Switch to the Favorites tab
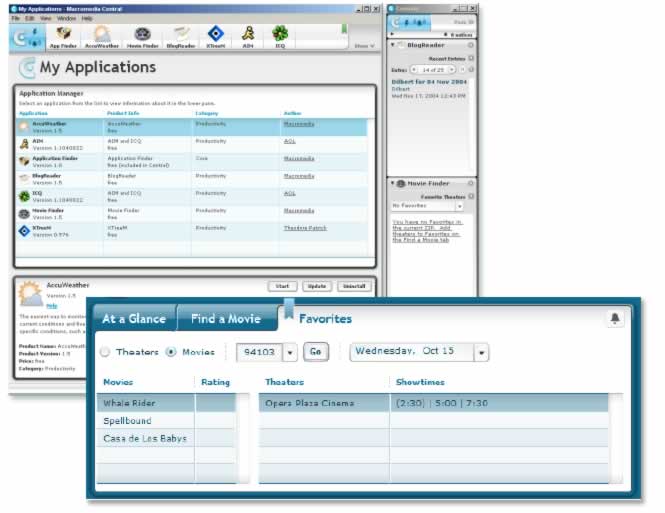The image size is (665, 513). 325,319
